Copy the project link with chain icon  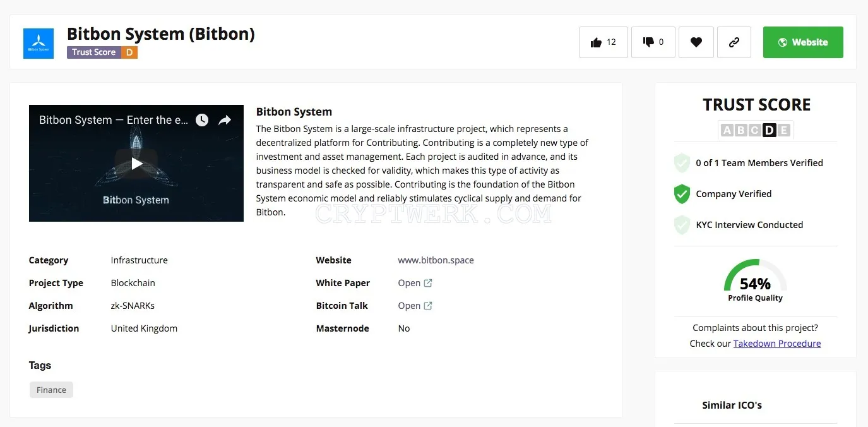pyautogui.click(x=734, y=42)
